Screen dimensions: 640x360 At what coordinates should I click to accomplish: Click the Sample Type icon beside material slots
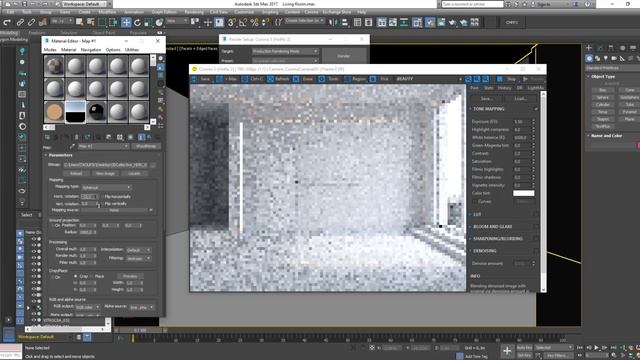(x=161, y=59)
